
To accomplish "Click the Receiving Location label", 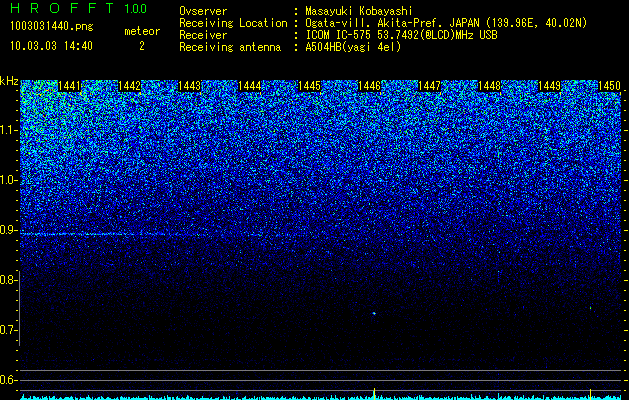I will click(233, 23).
